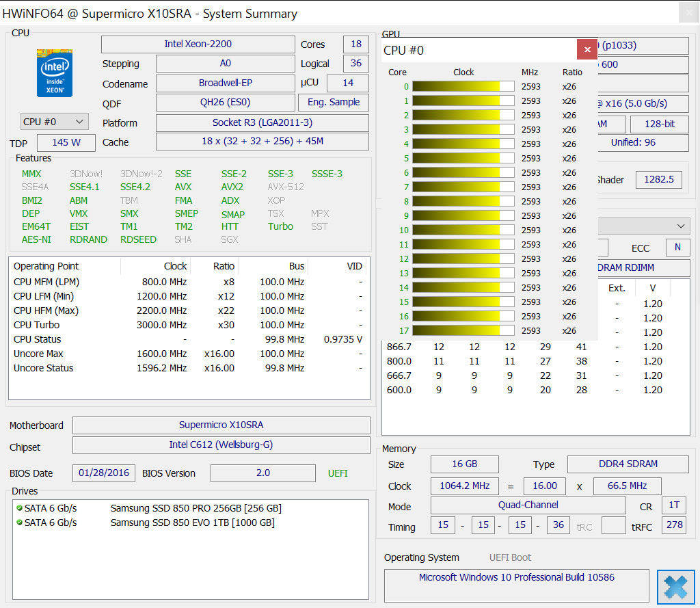Viewport: 700px width, 608px height.
Task: Click the UEFI Boot indicator in Operating System section
Action: point(509,557)
